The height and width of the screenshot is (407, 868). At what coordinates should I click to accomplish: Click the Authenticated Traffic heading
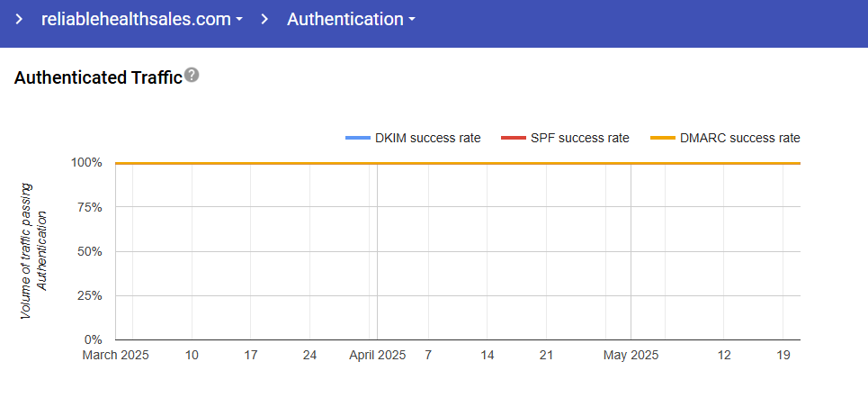[98, 78]
